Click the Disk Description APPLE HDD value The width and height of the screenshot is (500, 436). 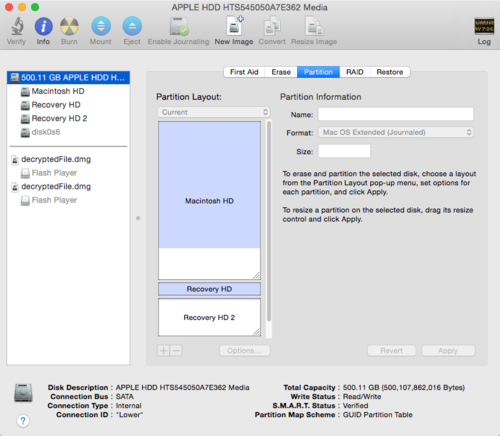click(x=182, y=387)
